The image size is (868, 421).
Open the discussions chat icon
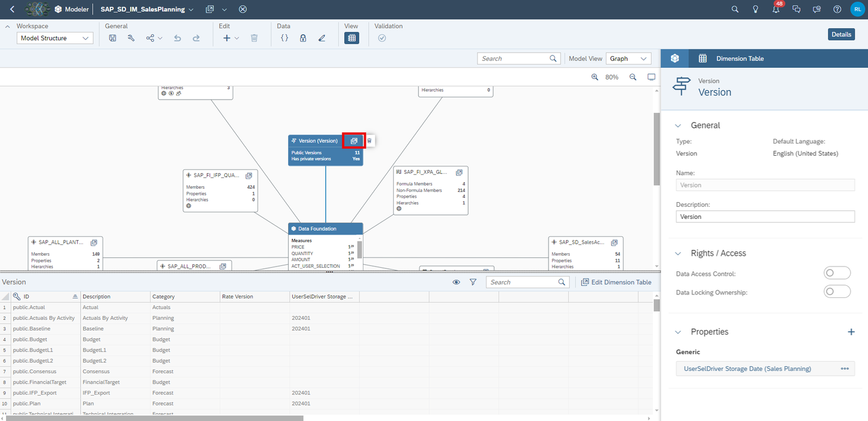[796, 9]
